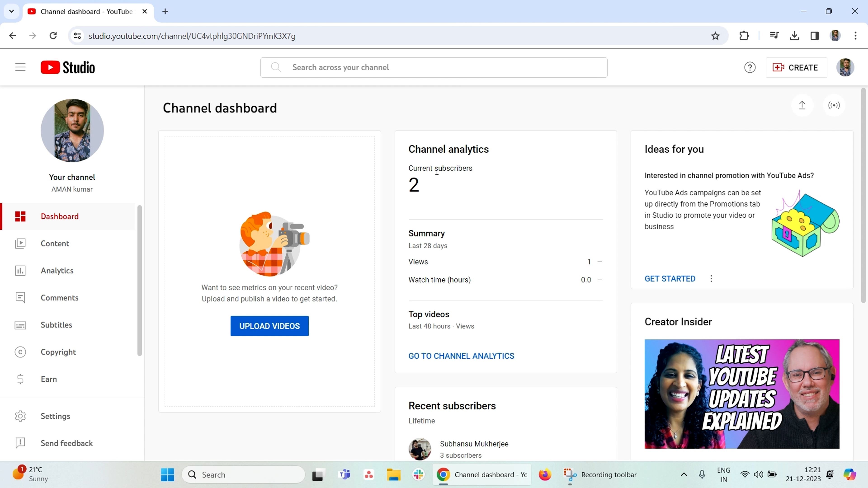Open Studio Settings gear
868x488 pixels.
click(x=55, y=416)
